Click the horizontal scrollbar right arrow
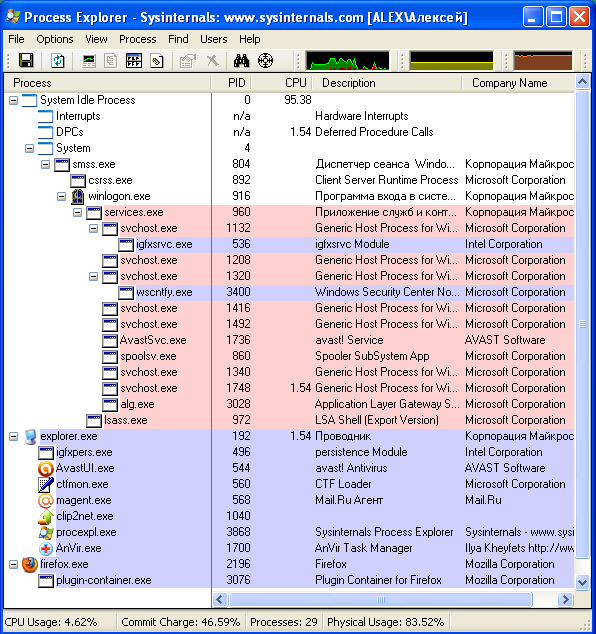This screenshot has width=596, height=634. [566, 599]
